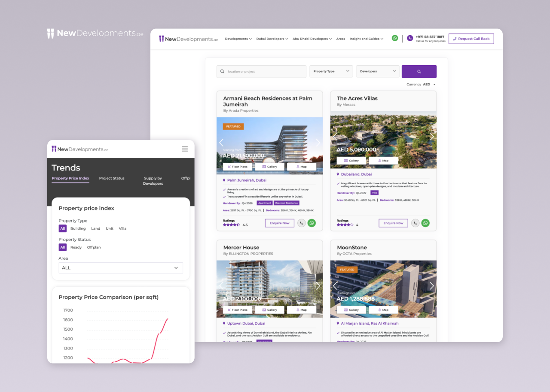Call about The Acres Villas via phone icon

tap(415, 223)
